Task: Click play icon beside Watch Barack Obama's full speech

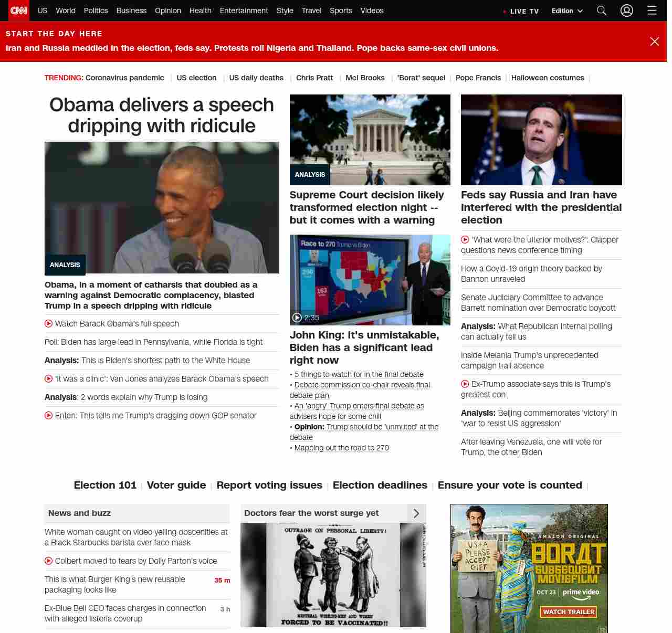Action: (49, 324)
